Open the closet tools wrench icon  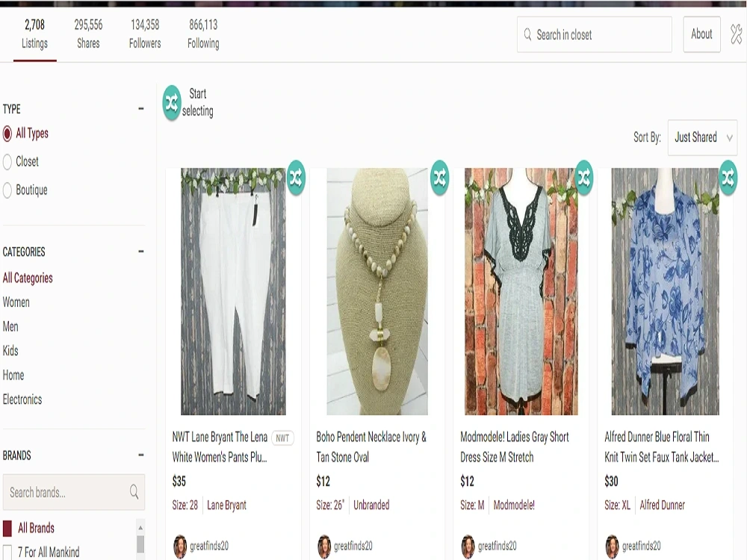(735, 34)
